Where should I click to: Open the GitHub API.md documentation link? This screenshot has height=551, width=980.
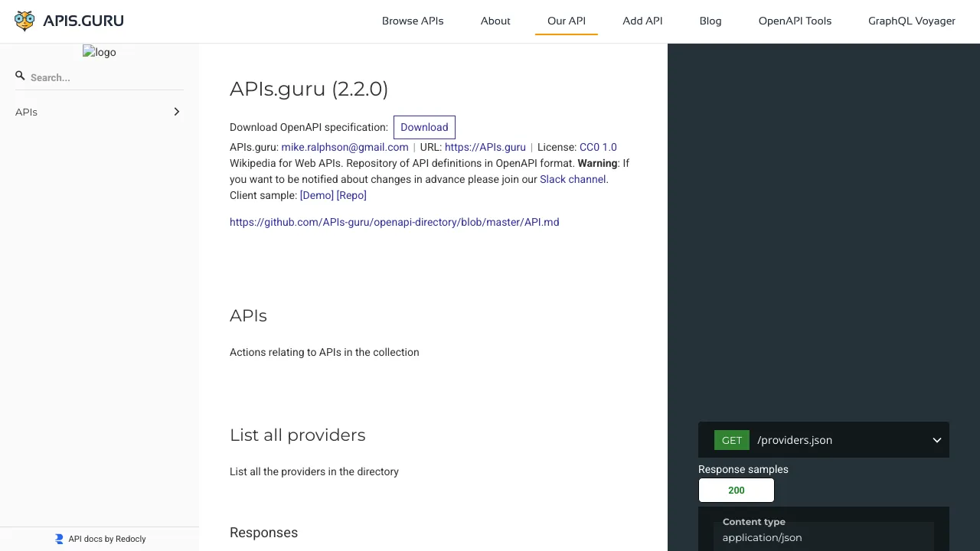pos(394,222)
